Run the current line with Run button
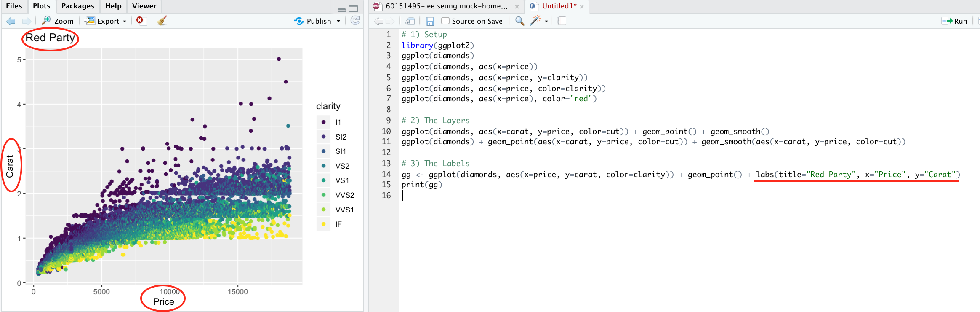Screen dimensions: 980x312 [955, 21]
